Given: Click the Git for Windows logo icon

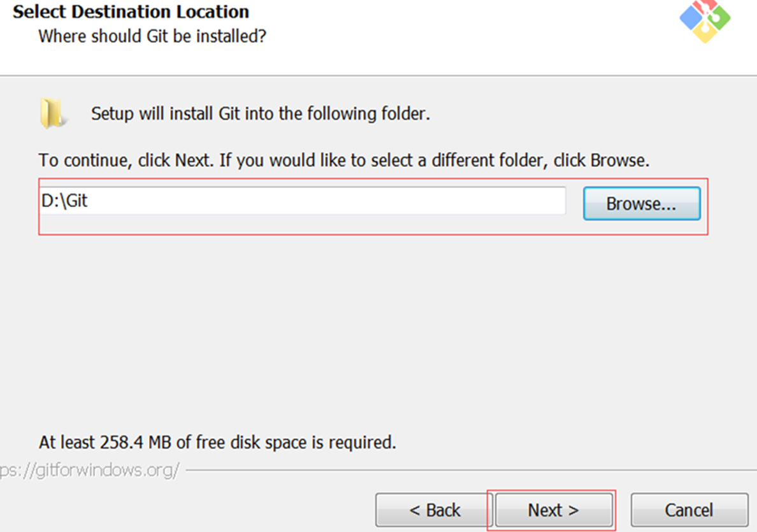Looking at the screenshot, I should [x=705, y=19].
